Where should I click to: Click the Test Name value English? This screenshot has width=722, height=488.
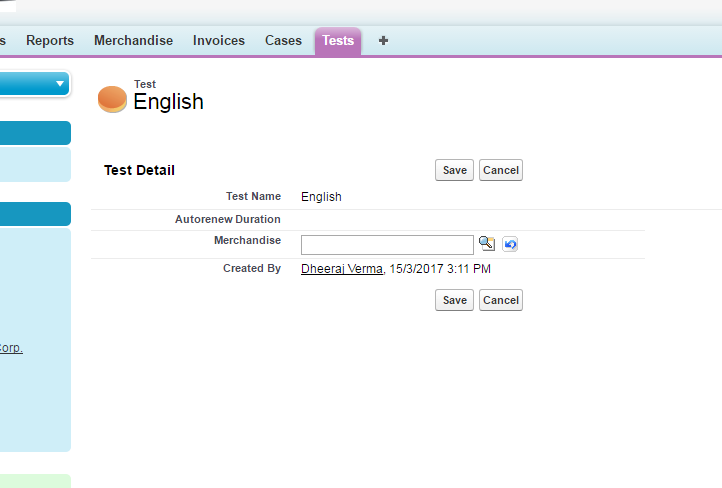click(321, 197)
